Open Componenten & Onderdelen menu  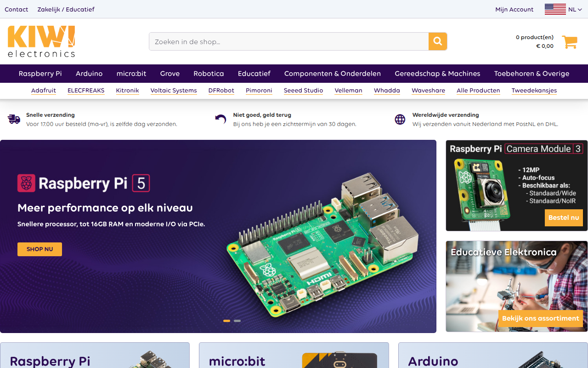(333, 74)
